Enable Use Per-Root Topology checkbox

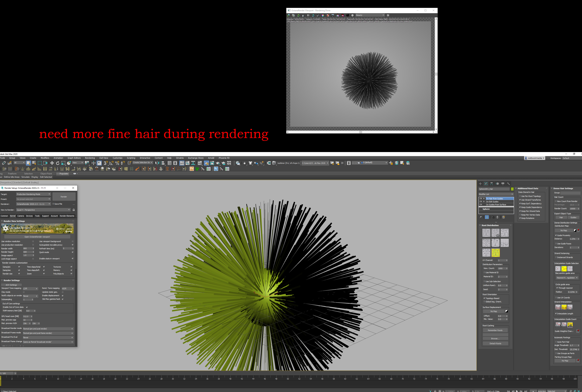[x=520, y=196]
